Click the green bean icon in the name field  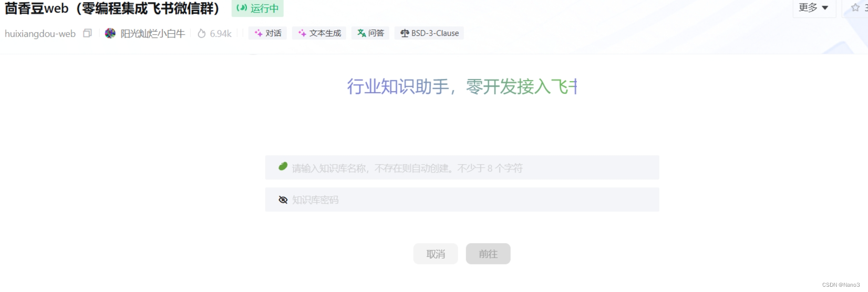click(283, 167)
